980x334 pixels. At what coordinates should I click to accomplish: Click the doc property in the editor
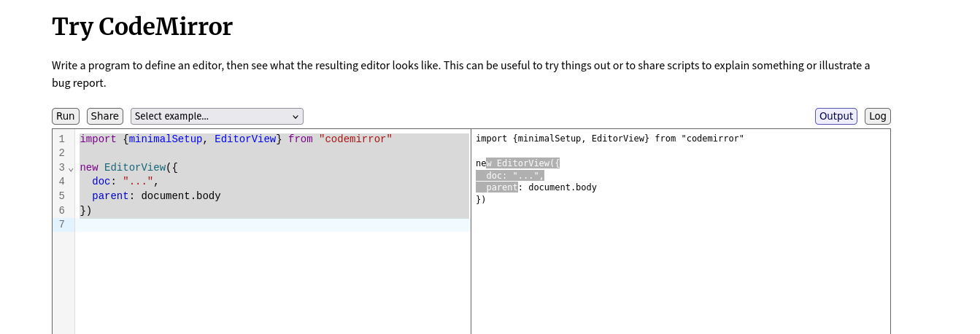click(x=101, y=182)
